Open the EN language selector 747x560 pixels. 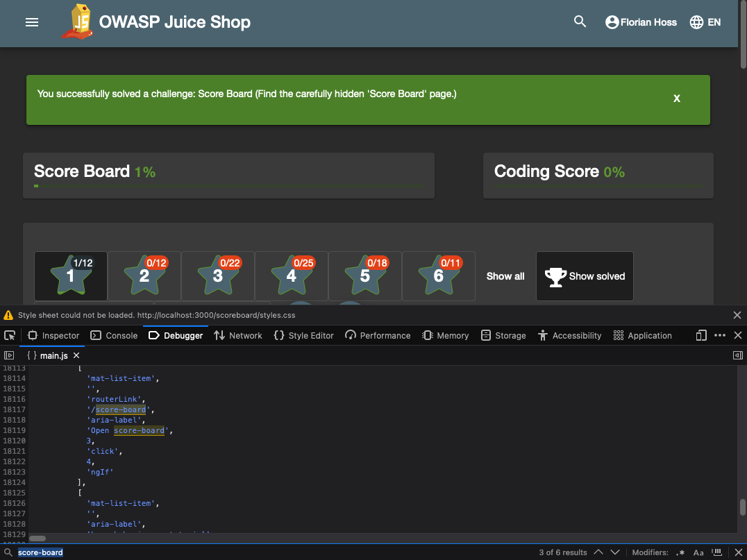705,22
